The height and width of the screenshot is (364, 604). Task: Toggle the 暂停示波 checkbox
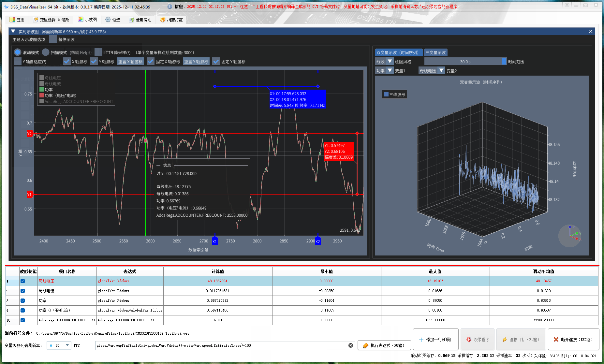click(53, 39)
